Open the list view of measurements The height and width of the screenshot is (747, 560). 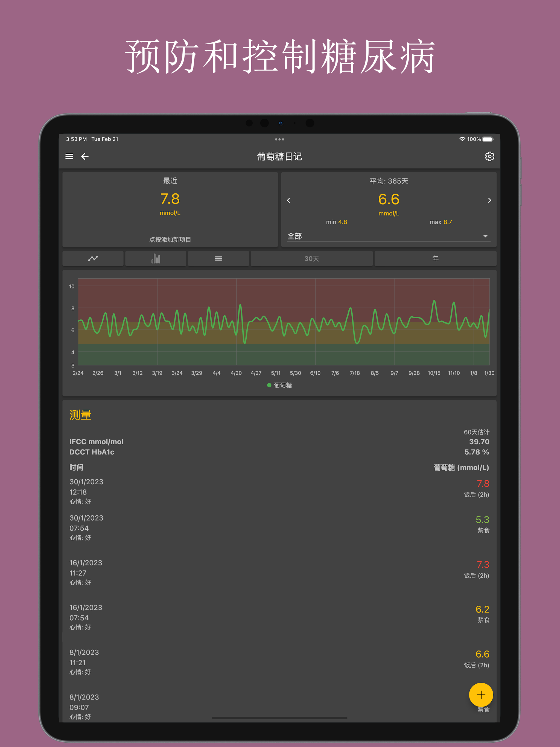tap(218, 258)
